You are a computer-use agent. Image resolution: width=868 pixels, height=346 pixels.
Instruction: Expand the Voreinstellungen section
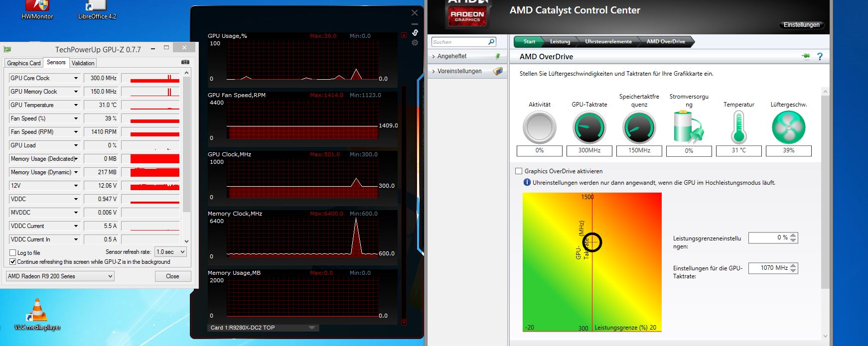pyautogui.click(x=467, y=71)
